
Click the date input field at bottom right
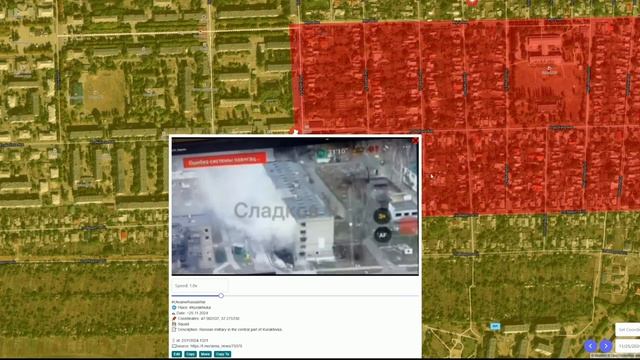(x=628, y=346)
